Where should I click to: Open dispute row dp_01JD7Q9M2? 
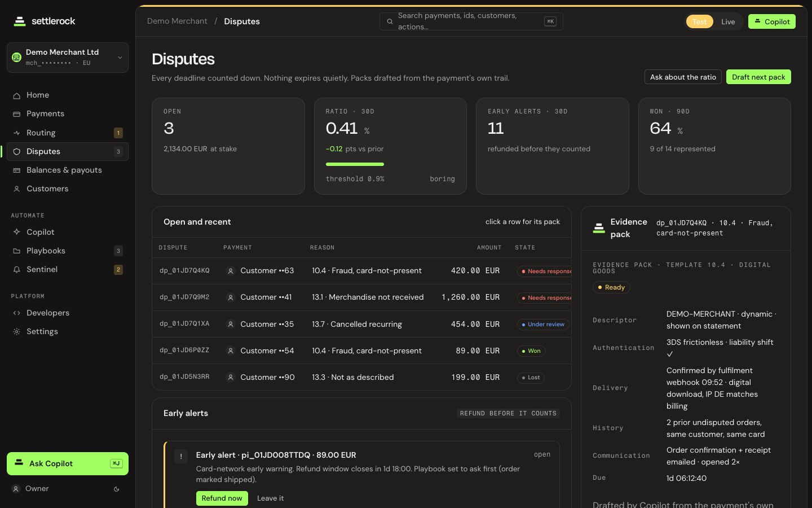pos(361,297)
